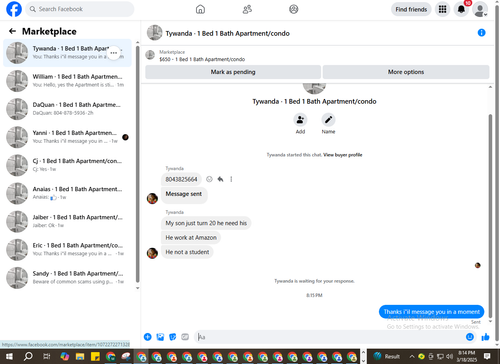Open Windows taskbar search

pos(28,356)
